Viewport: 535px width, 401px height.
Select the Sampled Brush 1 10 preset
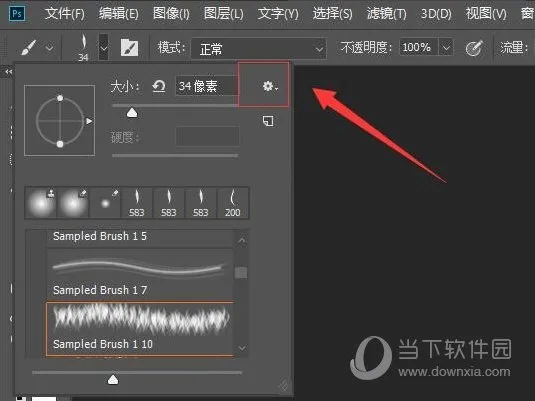coord(140,329)
